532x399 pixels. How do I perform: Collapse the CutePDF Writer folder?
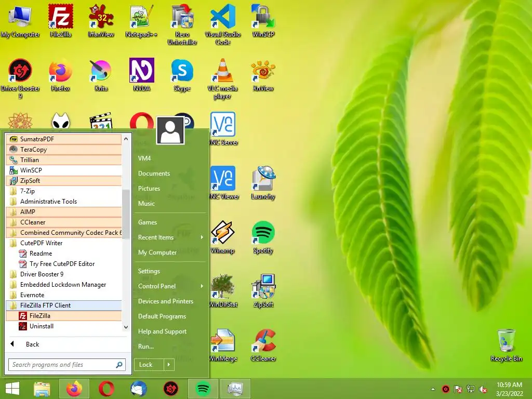(x=64, y=243)
